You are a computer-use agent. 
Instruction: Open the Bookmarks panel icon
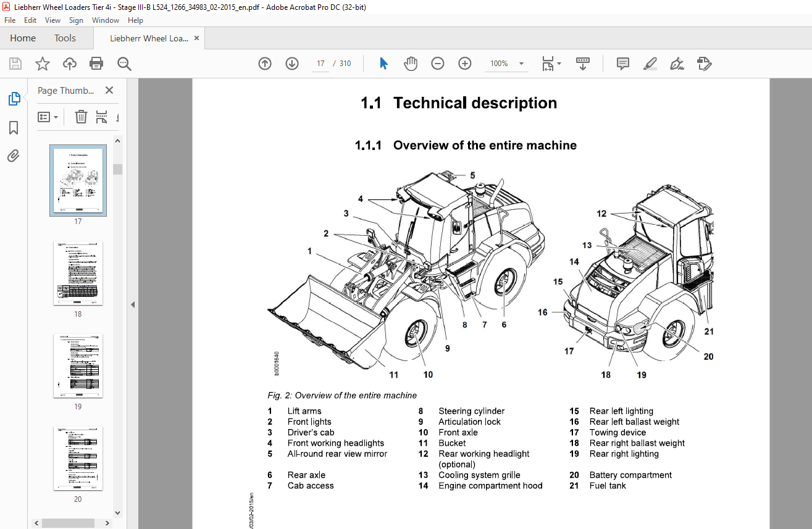tap(14, 128)
